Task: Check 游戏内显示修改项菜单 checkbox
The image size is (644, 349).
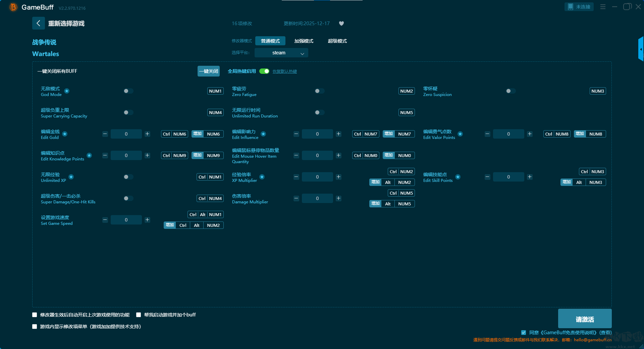Action: click(x=35, y=327)
